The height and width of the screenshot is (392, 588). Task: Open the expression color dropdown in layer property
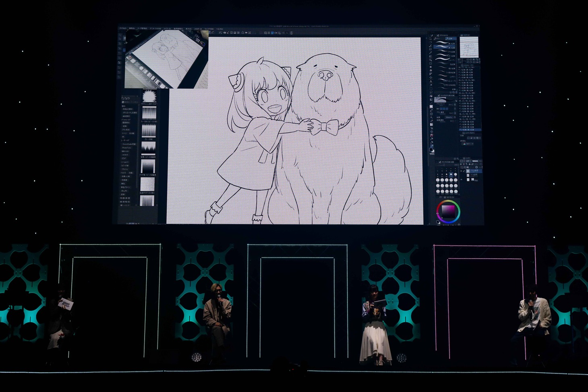click(x=468, y=143)
